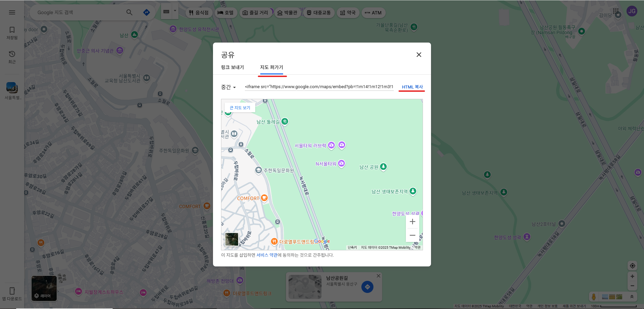Open the Privacy (개인 정보 보호) footer link

coord(547,306)
